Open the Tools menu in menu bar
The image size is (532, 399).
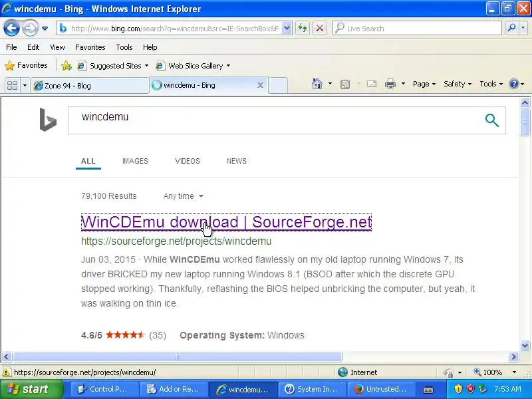(x=124, y=47)
